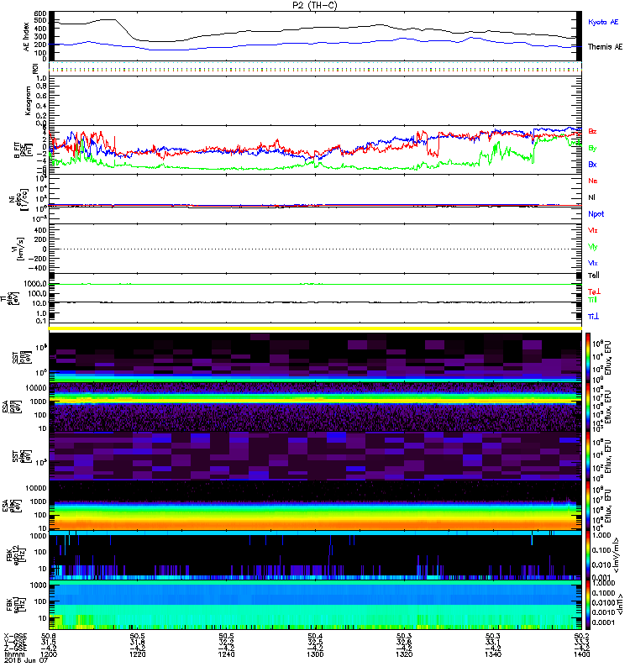Viewport: 630px width, 672px height.
Task: Click the Keogram axis title
Action: (28, 100)
